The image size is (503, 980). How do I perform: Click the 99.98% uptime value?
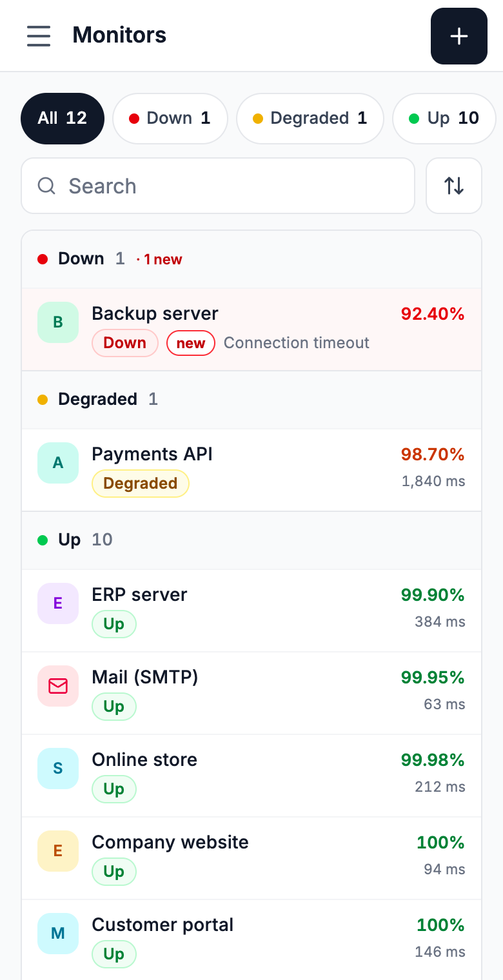pyautogui.click(x=433, y=760)
